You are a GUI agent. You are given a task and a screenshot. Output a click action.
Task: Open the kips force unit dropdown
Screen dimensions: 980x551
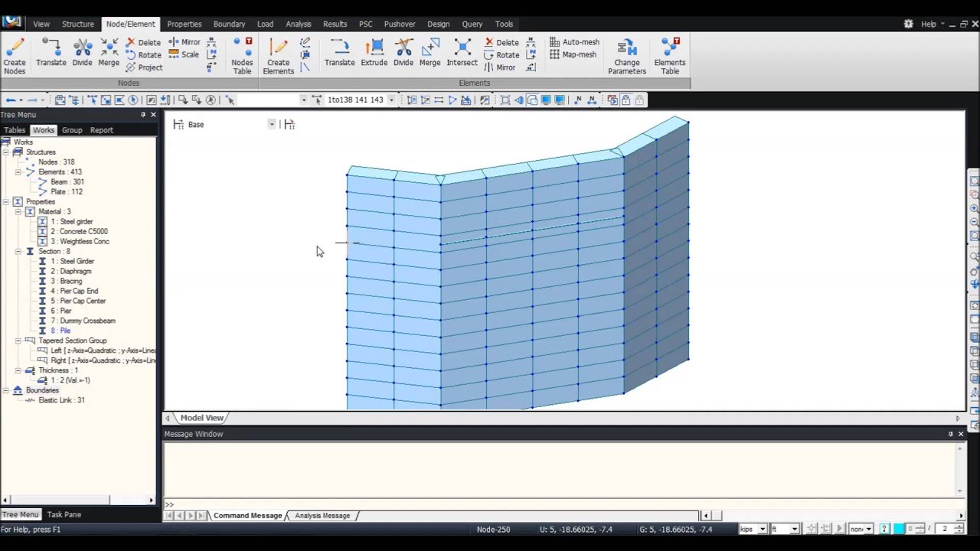point(763,529)
